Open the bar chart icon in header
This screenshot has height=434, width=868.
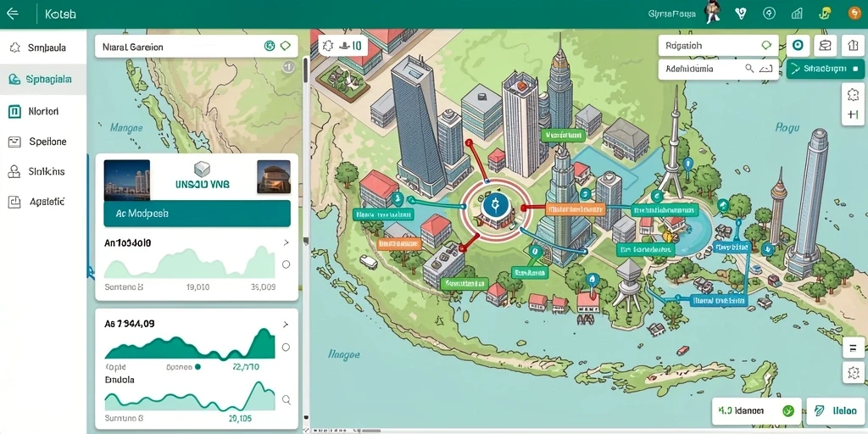tap(797, 14)
